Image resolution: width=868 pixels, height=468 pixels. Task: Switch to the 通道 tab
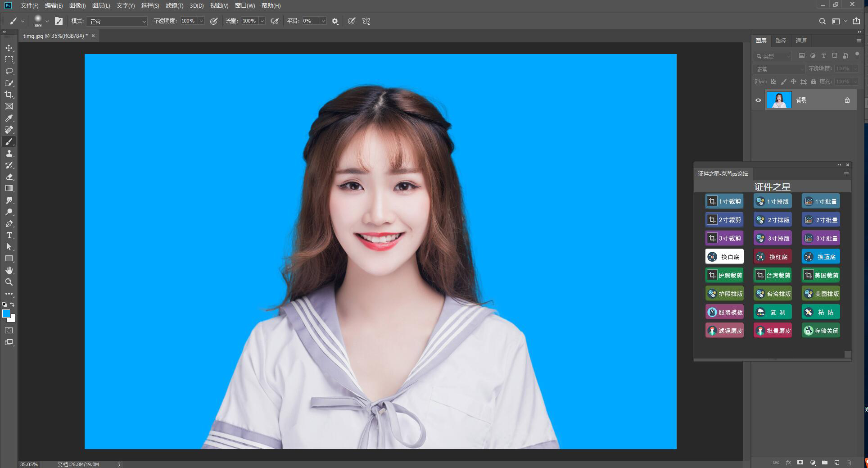tap(801, 41)
